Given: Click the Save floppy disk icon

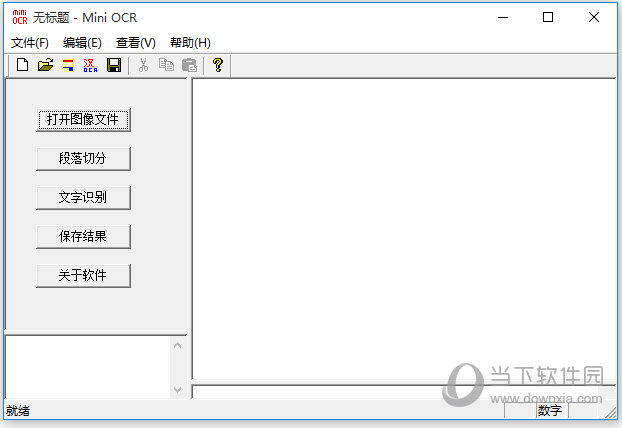Looking at the screenshot, I should coord(114,65).
